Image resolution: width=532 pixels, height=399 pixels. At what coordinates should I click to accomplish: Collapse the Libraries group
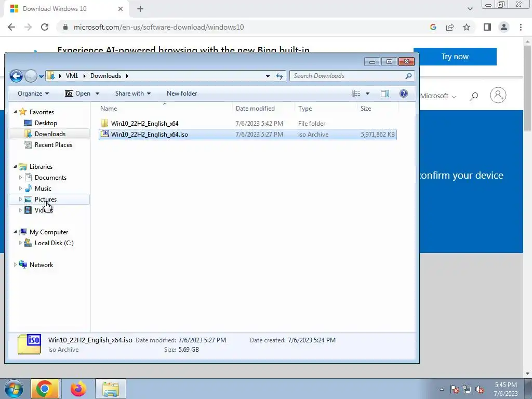tap(15, 167)
